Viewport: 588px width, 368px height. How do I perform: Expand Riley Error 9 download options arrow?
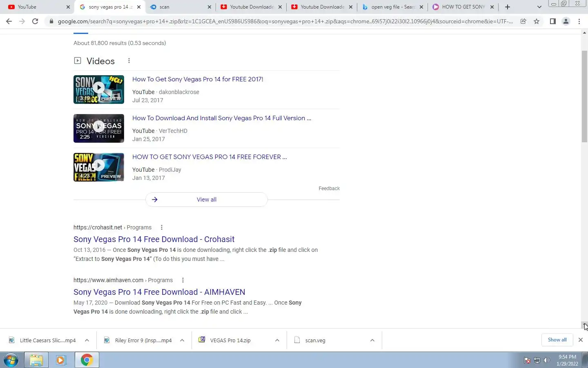click(x=182, y=340)
